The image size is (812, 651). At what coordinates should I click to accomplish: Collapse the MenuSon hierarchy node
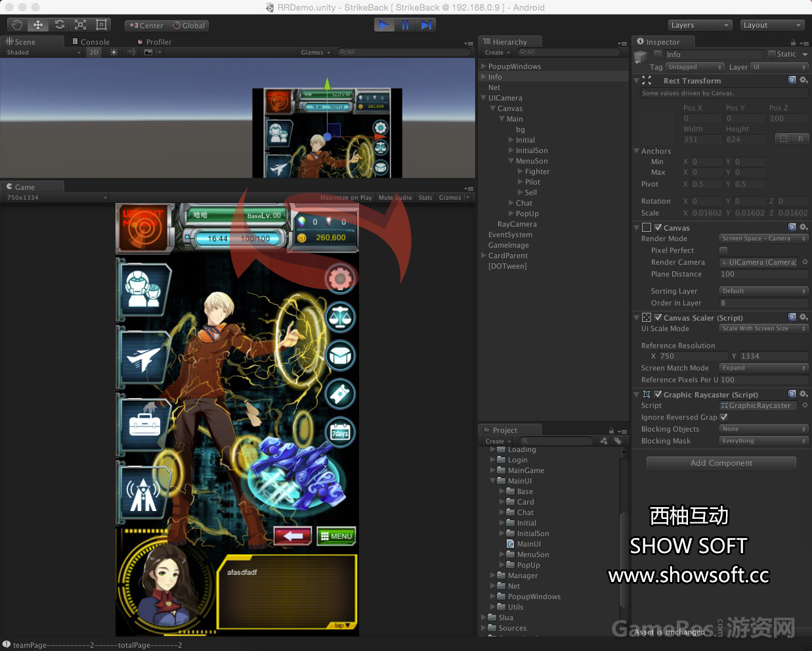point(511,161)
